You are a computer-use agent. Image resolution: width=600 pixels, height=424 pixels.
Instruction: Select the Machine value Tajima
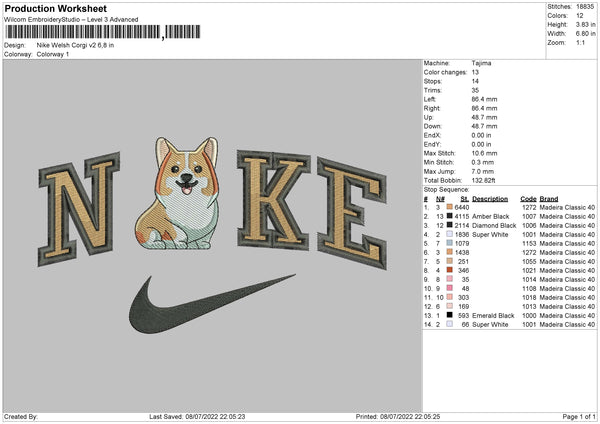pos(480,62)
